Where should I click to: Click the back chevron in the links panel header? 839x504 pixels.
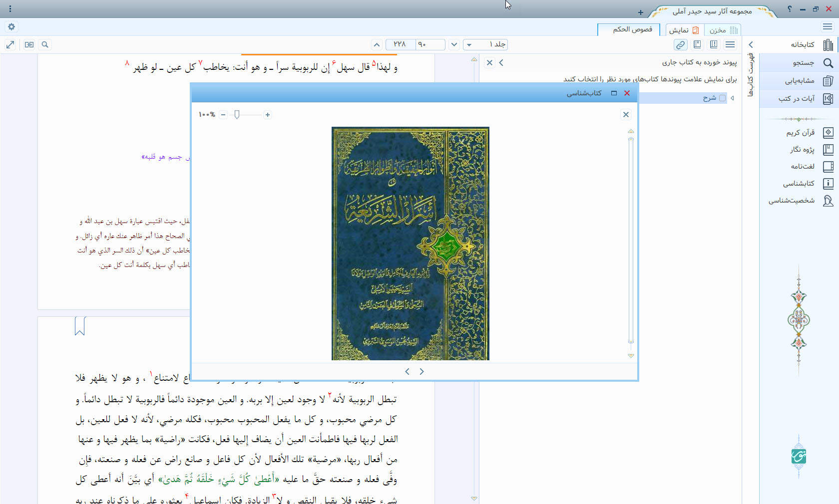[501, 62]
